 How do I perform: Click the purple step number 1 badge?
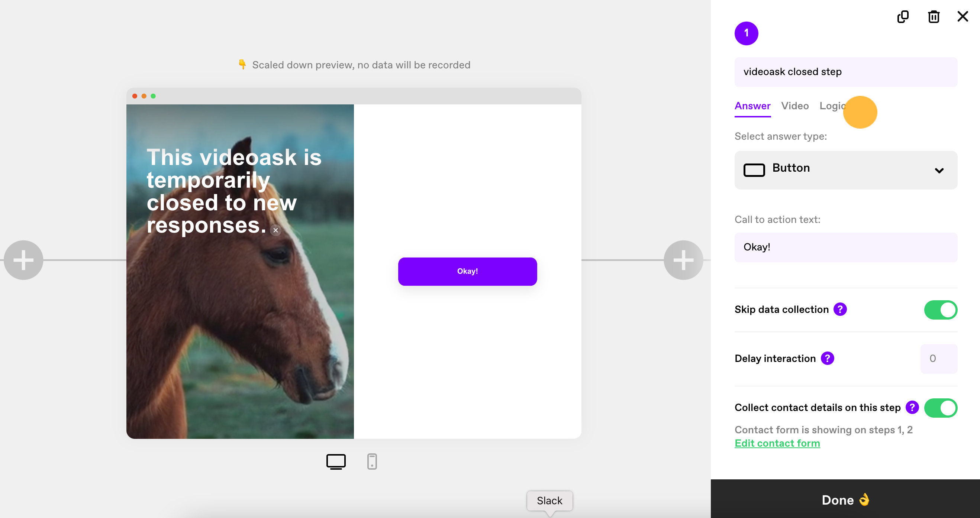tap(746, 33)
